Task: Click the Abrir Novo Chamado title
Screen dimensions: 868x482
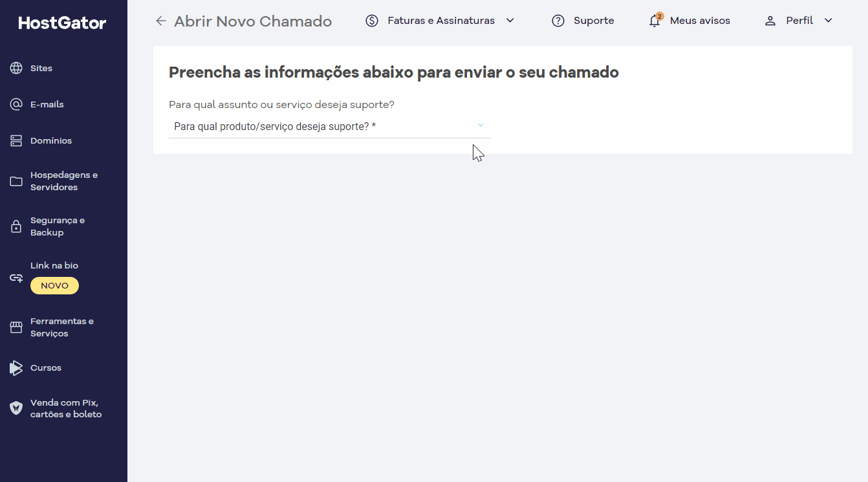Action: 253,21
